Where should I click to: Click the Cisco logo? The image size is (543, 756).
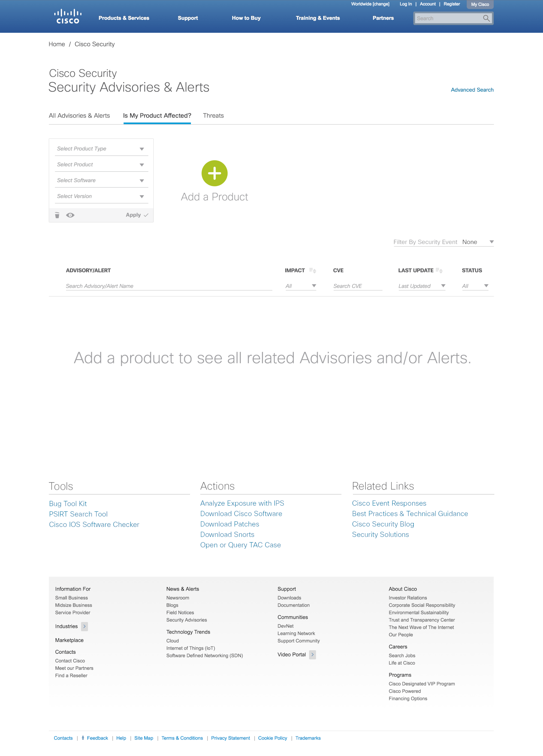(68, 17)
